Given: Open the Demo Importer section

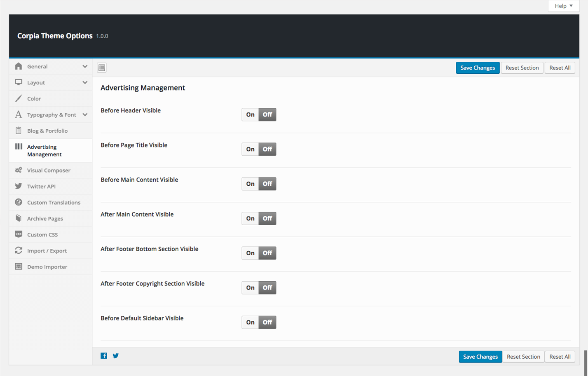Looking at the screenshot, I should coord(47,266).
